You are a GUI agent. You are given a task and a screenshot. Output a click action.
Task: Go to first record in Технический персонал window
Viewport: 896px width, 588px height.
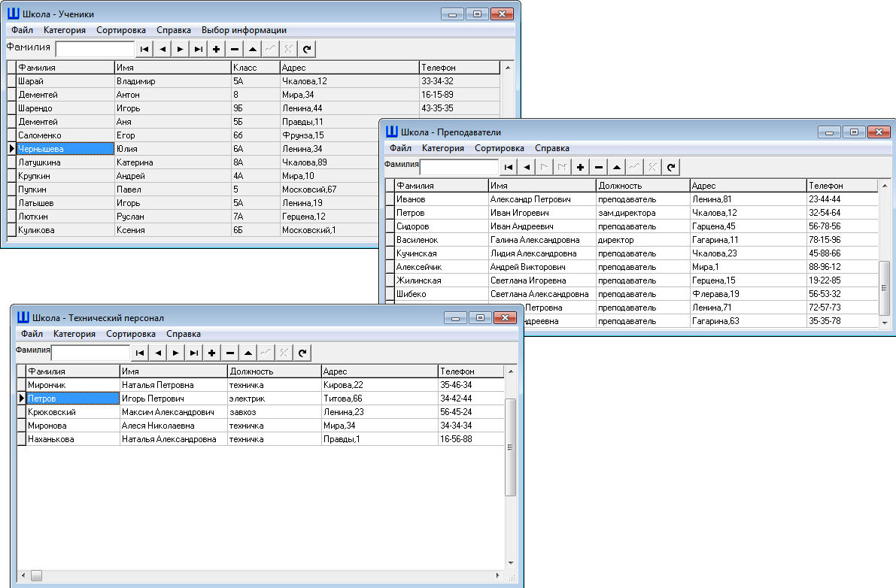pos(139,353)
